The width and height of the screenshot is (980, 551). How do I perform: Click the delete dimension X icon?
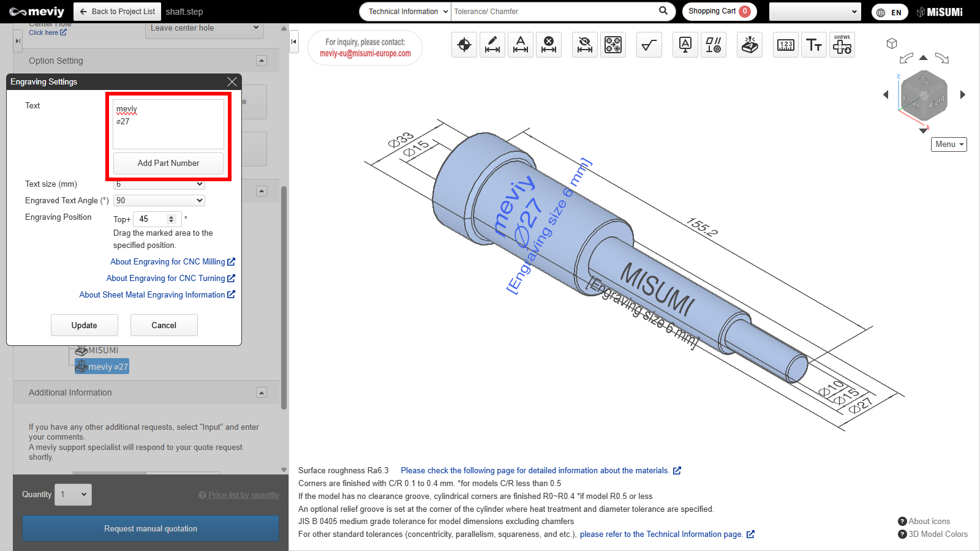549,45
